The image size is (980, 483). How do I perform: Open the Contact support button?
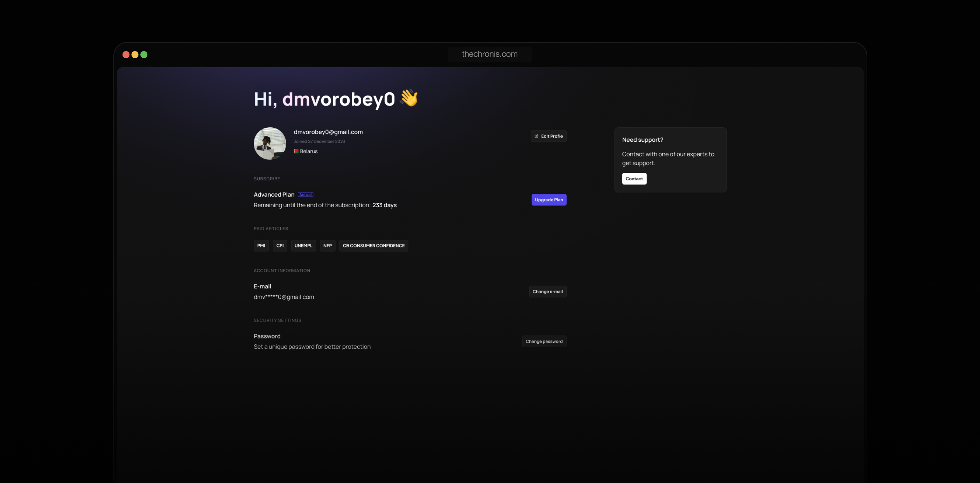634,179
